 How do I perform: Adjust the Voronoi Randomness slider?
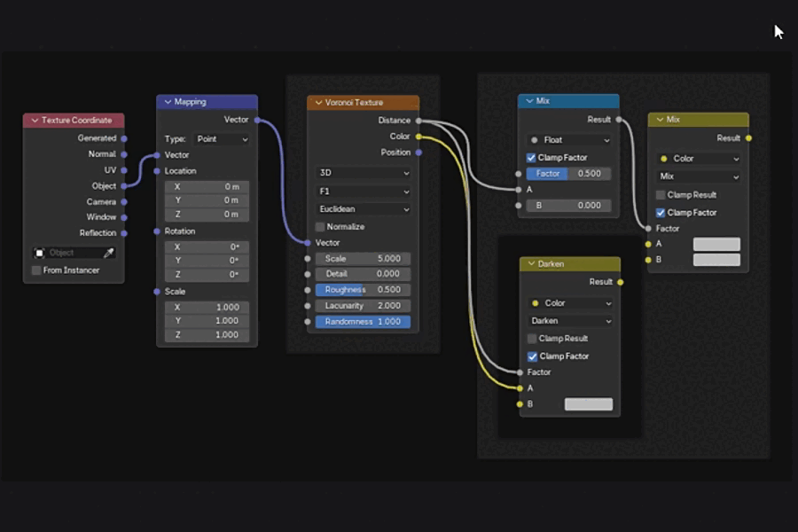point(363,322)
